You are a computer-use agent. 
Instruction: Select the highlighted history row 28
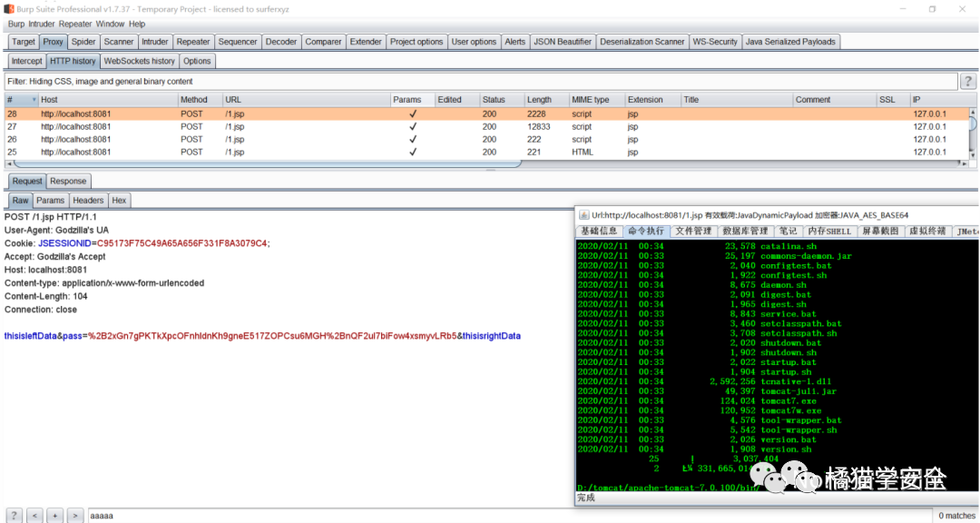(487, 113)
